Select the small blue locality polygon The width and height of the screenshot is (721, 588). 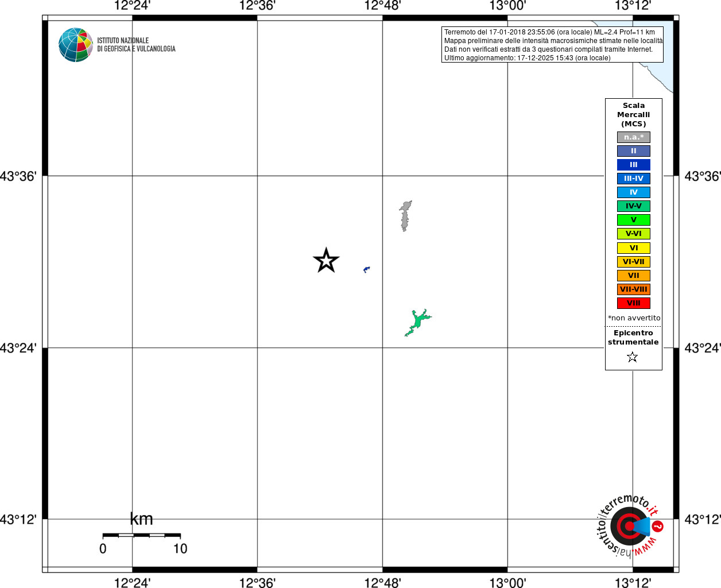coord(366,269)
